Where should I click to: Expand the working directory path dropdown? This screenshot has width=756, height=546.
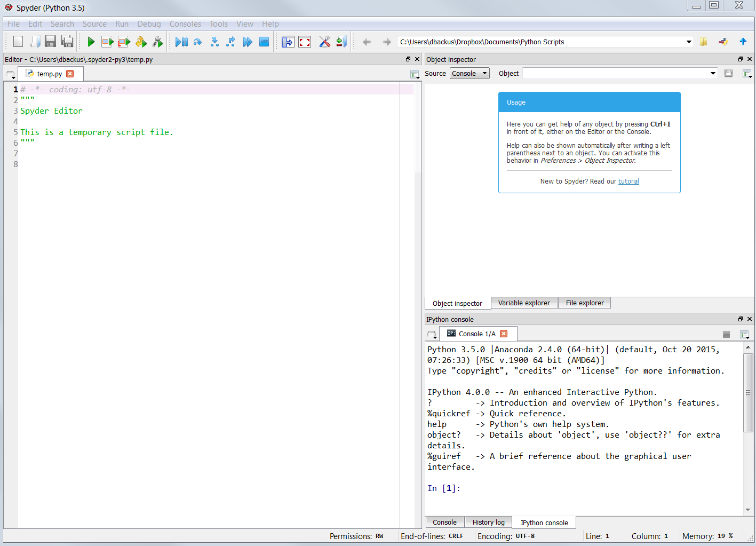[689, 42]
